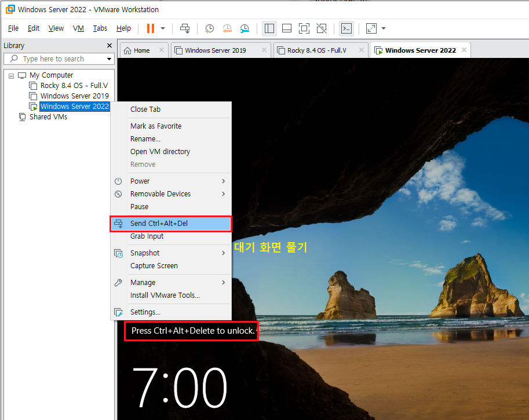The width and height of the screenshot is (529, 420).
Task: Choose Grab Input in context menu
Action: click(x=171, y=236)
